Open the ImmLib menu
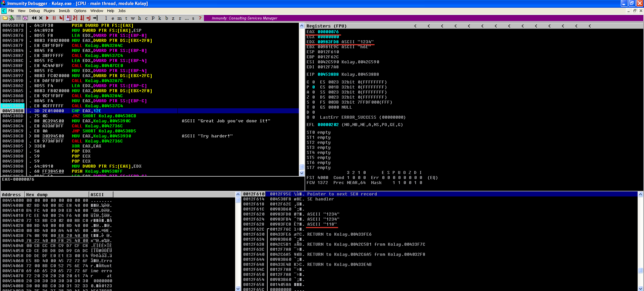The height and width of the screenshot is (291, 644). pos(64,11)
